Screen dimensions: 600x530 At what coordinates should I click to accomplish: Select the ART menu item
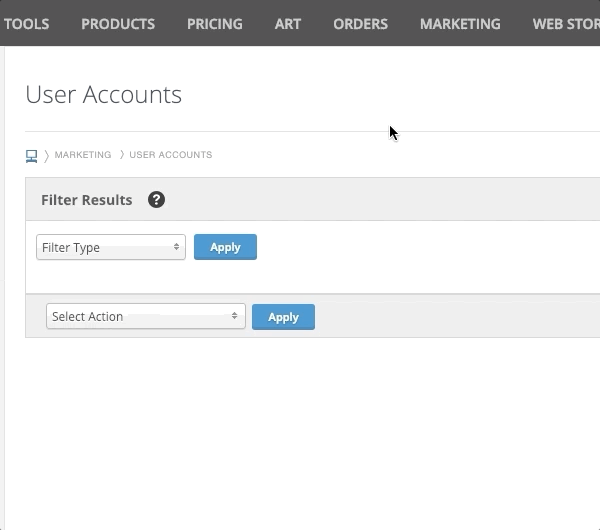pos(287,24)
